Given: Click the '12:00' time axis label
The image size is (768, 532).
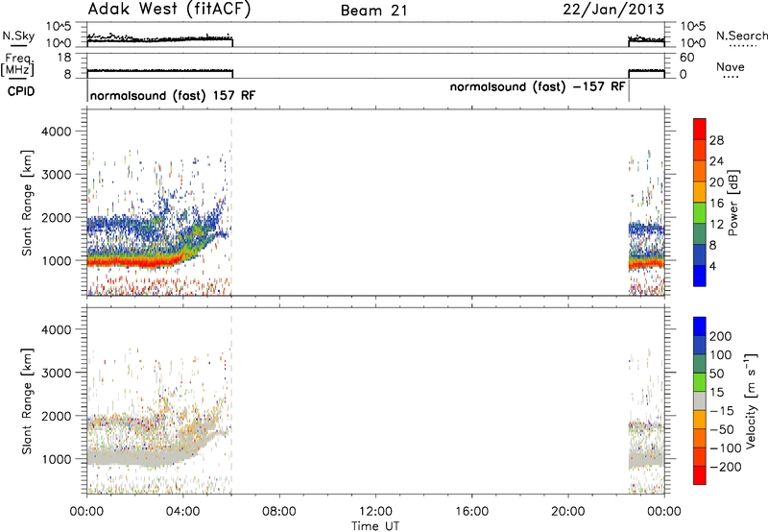Looking at the screenshot, I should [x=375, y=512].
